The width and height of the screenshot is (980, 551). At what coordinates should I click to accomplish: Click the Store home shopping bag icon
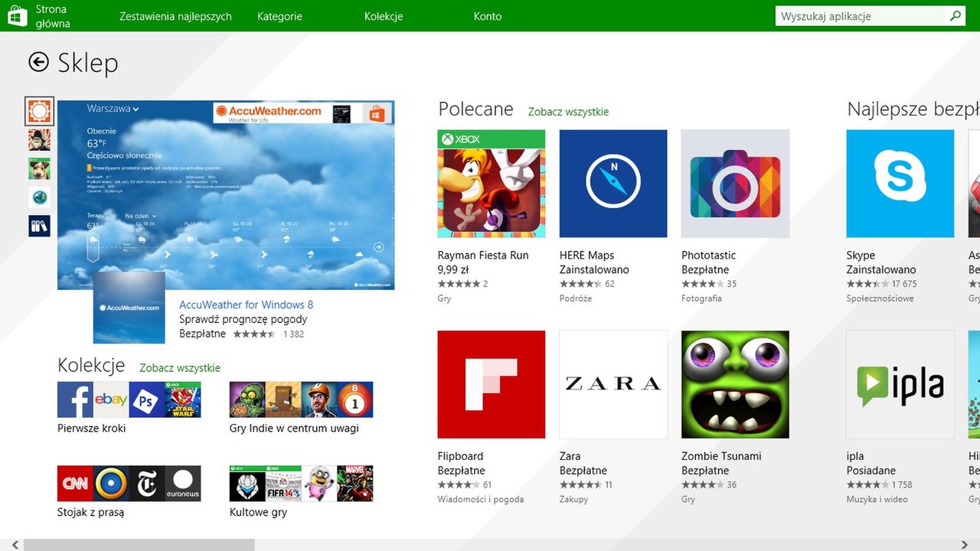18,16
